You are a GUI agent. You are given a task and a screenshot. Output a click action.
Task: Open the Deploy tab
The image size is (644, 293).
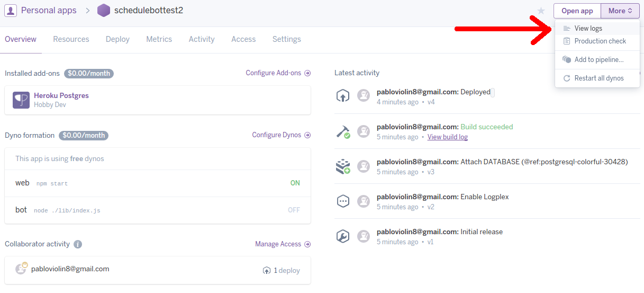[117, 39]
